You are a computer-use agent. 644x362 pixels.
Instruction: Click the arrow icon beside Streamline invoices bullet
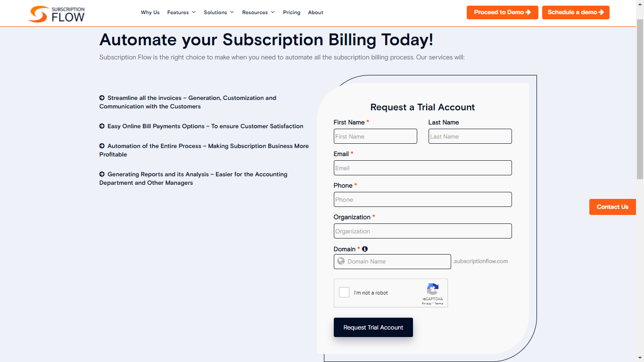[x=102, y=98]
